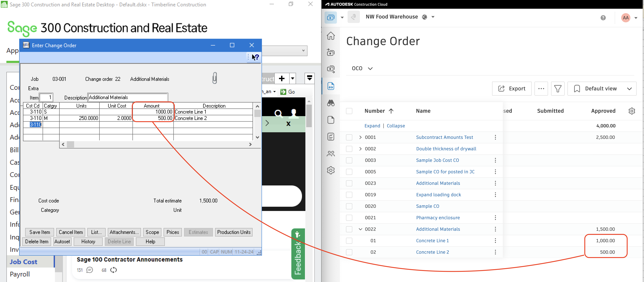
Task: Check the box for change order 0005
Action: [349, 172]
